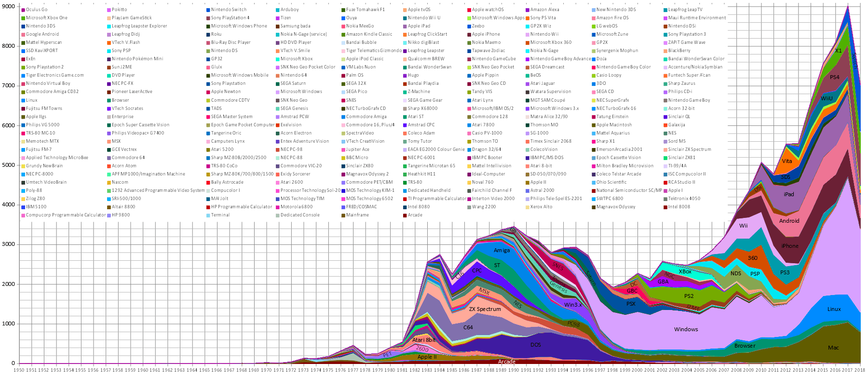Choose the color swatch beside HP 9800
Screen dimensions: 868x377
point(109,215)
